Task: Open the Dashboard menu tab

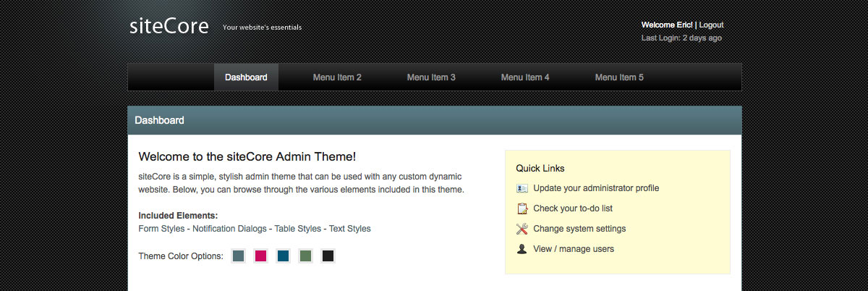Action: (246, 77)
